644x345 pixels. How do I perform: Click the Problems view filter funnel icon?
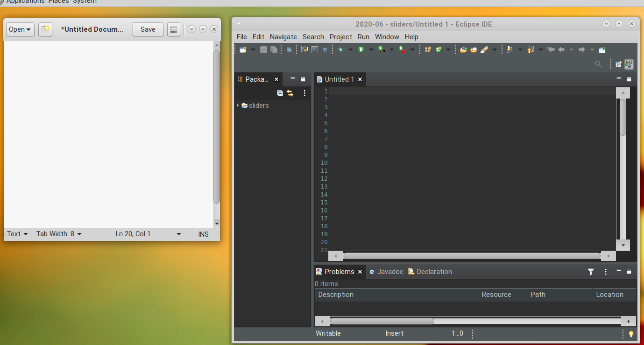(x=591, y=272)
